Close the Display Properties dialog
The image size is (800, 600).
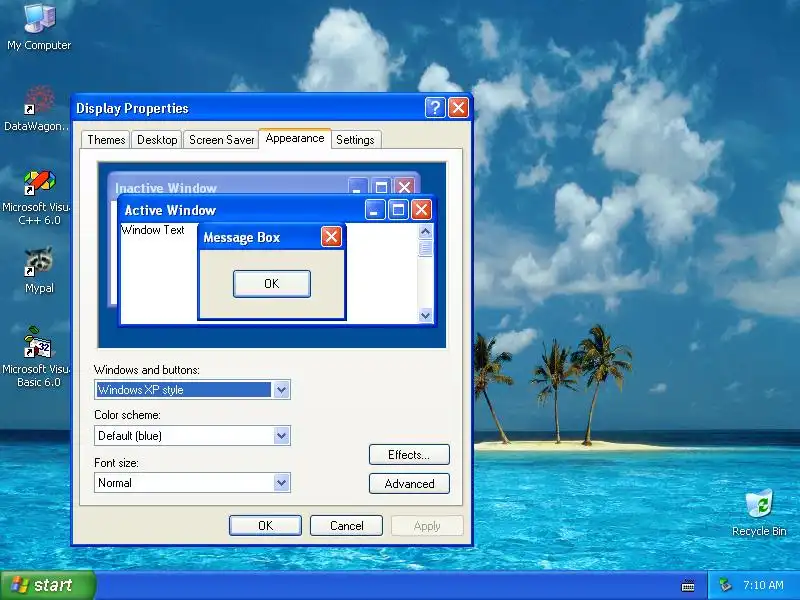pos(458,108)
